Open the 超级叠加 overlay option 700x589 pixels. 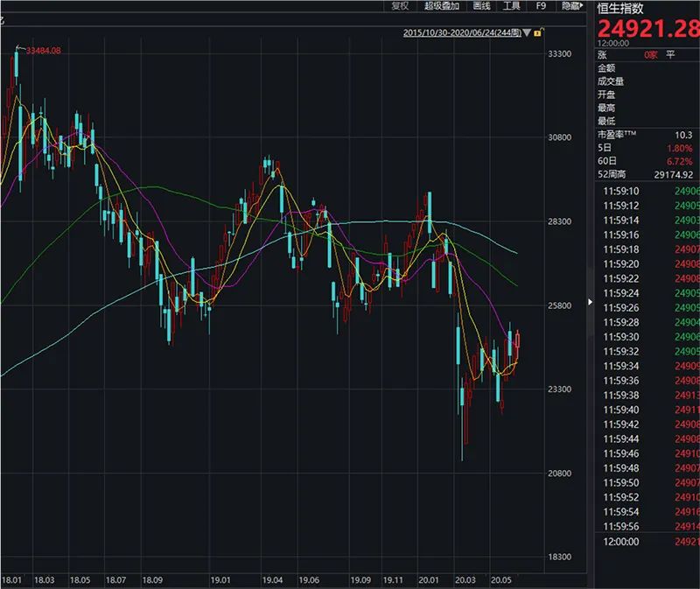point(443,6)
